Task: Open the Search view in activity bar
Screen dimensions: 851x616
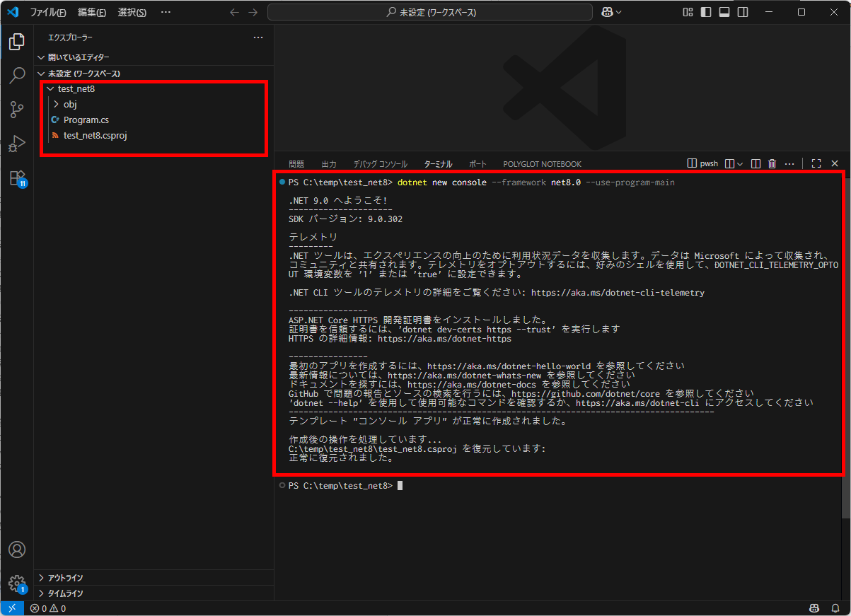Action: coord(17,76)
